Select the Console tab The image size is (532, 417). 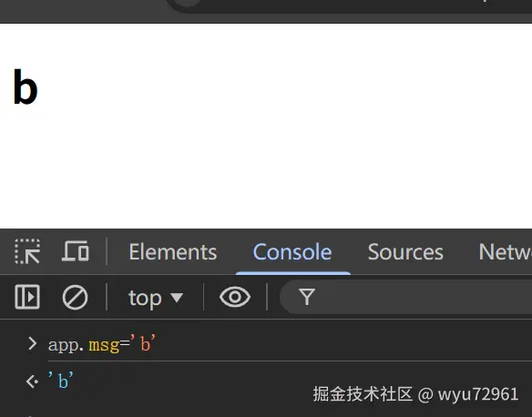coord(292,252)
